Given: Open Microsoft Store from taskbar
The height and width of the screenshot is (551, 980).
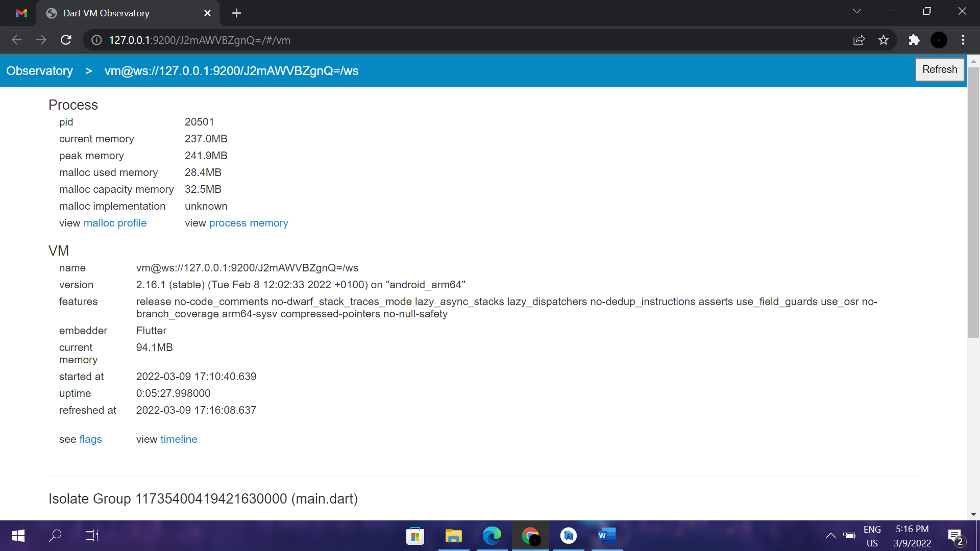Looking at the screenshot, I should tap(415, 536).
